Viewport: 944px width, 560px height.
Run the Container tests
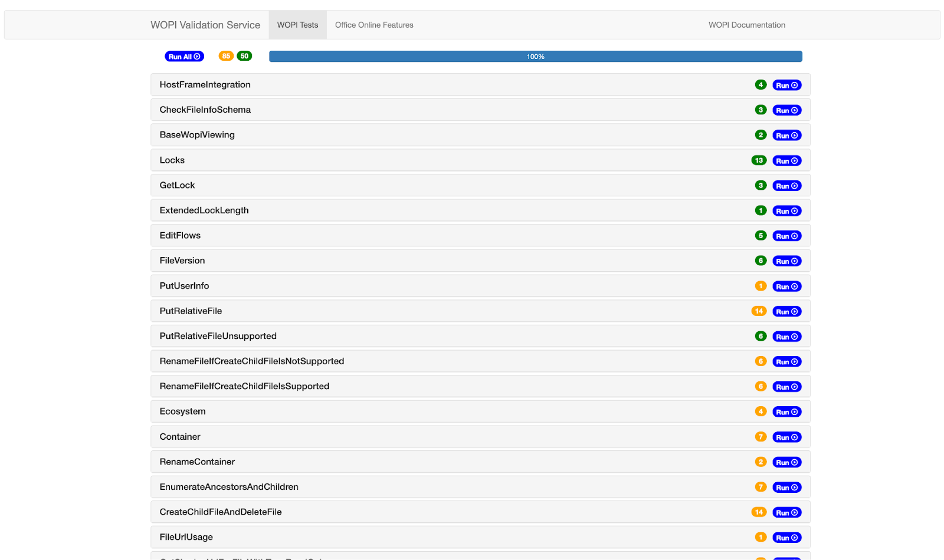pos(786,437)
